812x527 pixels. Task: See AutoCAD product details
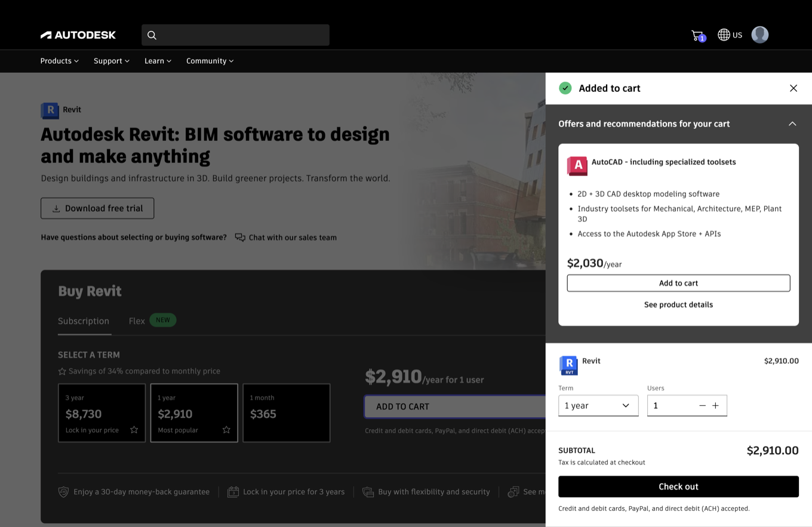click(x=678, y=304)
